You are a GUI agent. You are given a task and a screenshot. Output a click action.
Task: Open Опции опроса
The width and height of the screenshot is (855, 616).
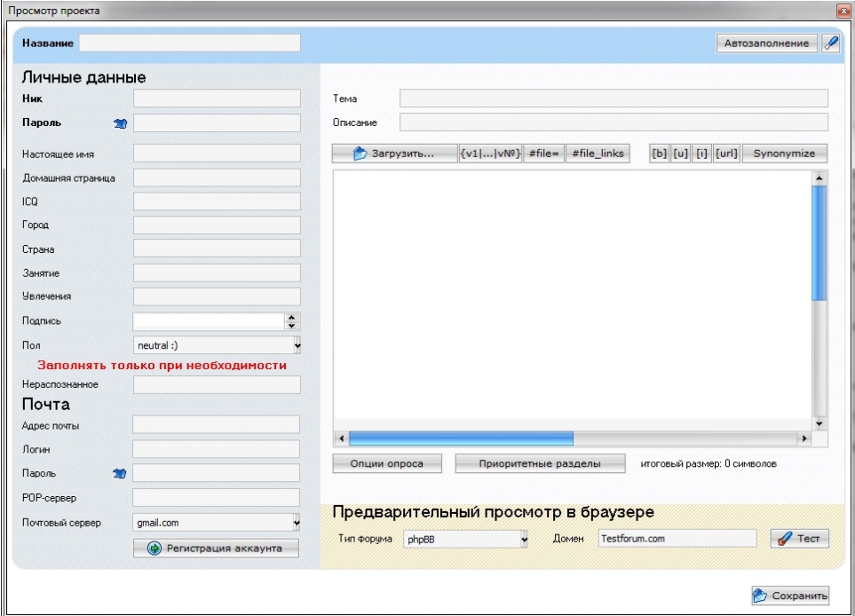point(387,463)
